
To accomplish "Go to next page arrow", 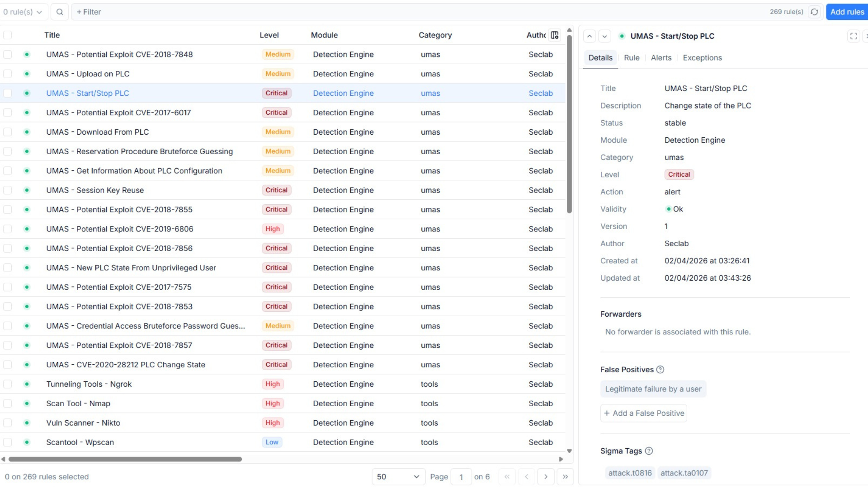I will tap(546, 477).
